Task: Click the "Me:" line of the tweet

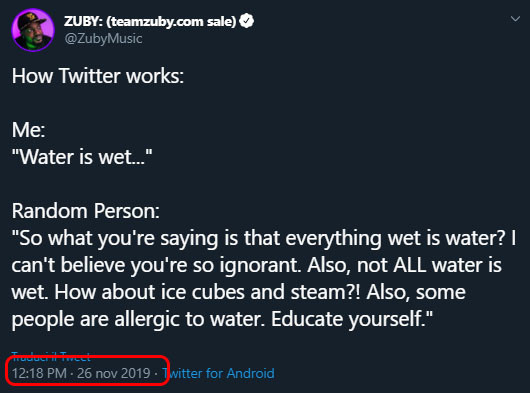Action: (28, 130)
